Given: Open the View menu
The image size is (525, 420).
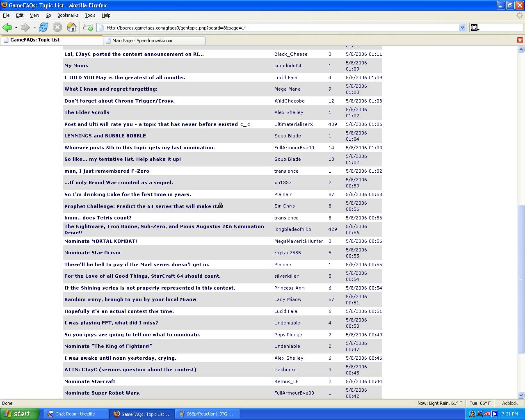Looking at the screenshot, I should click(34, 15).
